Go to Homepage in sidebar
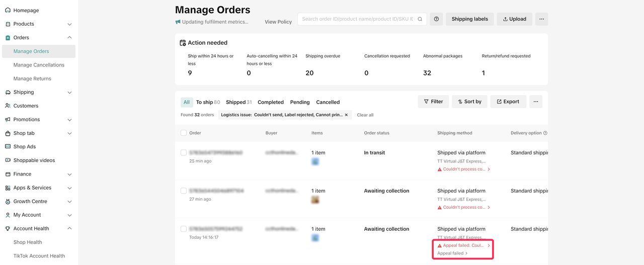 click(x=26, y=10)
